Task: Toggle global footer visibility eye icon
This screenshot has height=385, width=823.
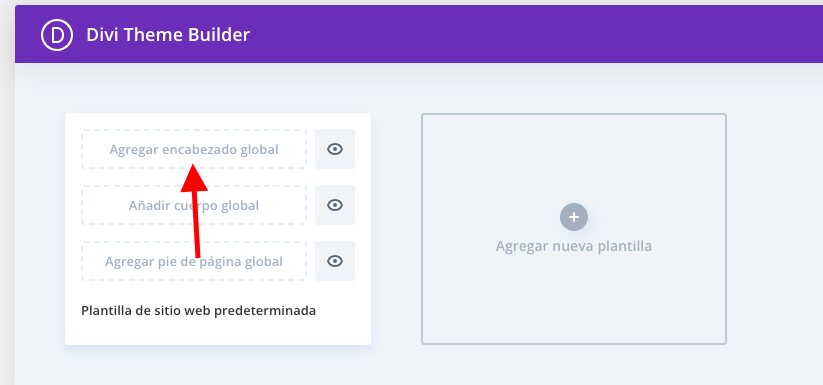Action: coord(335,261)
